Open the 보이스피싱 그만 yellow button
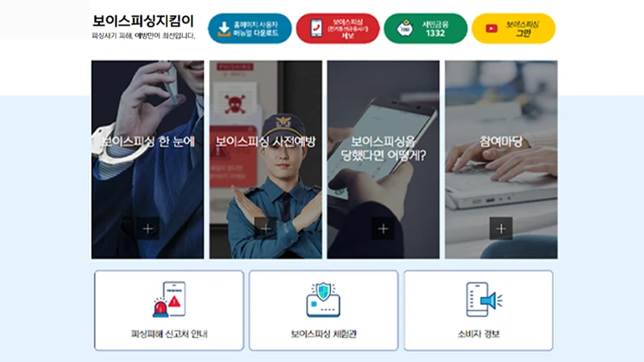This screenshot has height=362, width=644. pyautogui.click(x=514, y=28)
